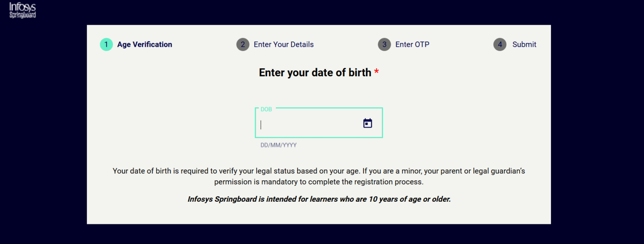Click the step 2 number circle

tap(243, 44)
